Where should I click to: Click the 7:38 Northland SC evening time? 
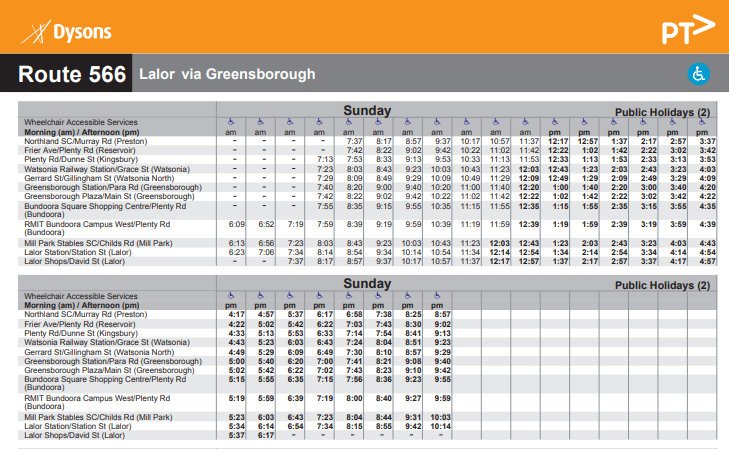384,315
